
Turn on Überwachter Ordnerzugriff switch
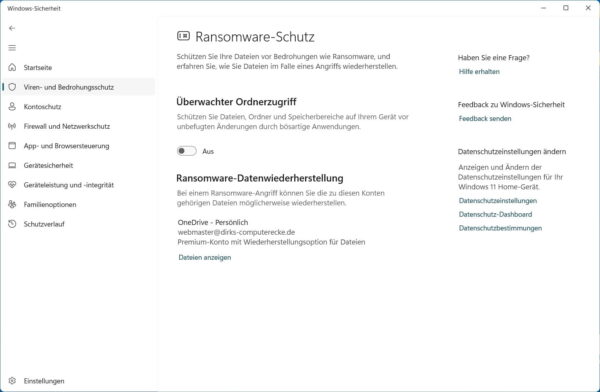[x=187, y=151]
